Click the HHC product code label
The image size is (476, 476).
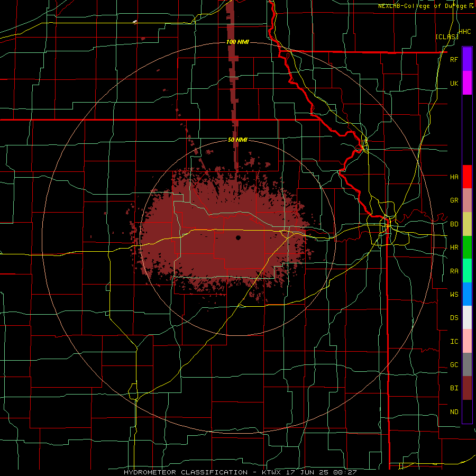[465, 32]
